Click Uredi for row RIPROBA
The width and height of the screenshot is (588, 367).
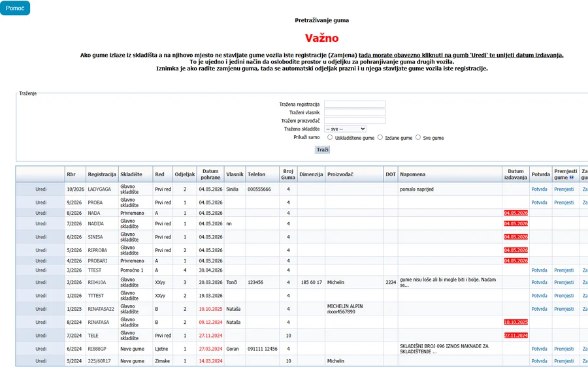[x=41, y=250]
